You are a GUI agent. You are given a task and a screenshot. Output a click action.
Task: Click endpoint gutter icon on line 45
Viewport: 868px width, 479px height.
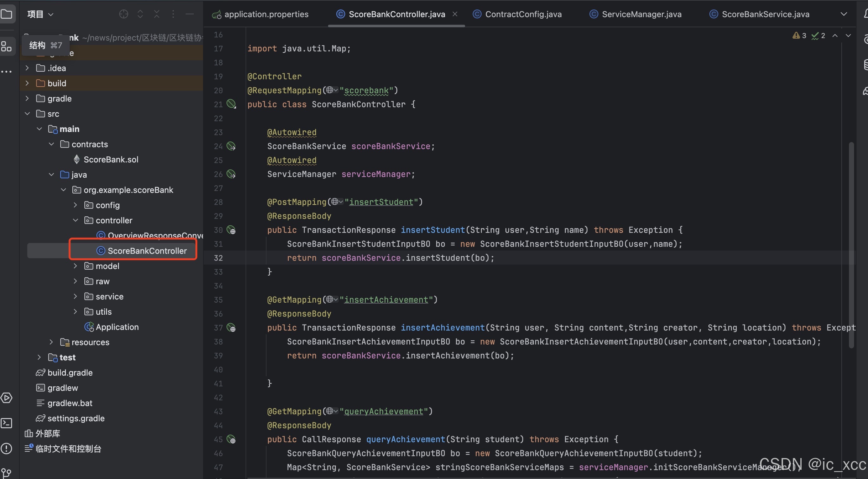point(231,439)
